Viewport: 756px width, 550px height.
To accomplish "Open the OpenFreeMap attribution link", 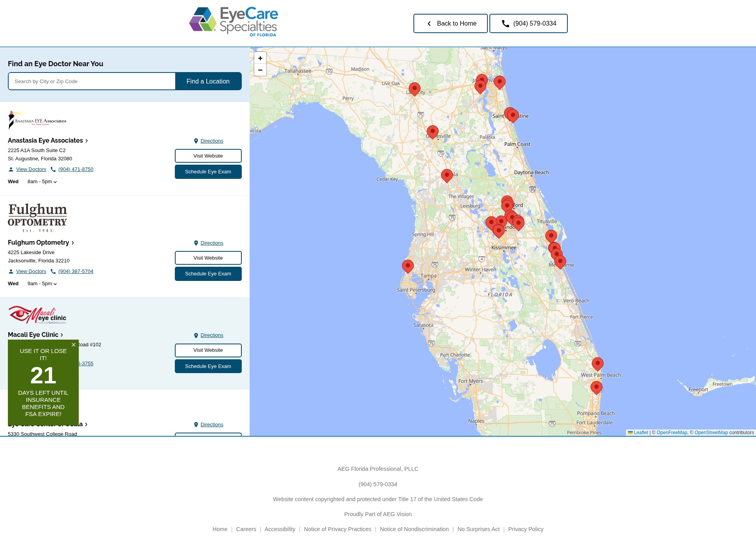I will [x=672, y=433].
